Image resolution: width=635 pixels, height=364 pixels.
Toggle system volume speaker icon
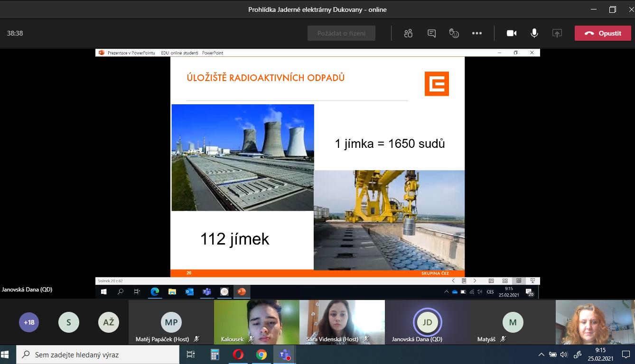[564, 355]
